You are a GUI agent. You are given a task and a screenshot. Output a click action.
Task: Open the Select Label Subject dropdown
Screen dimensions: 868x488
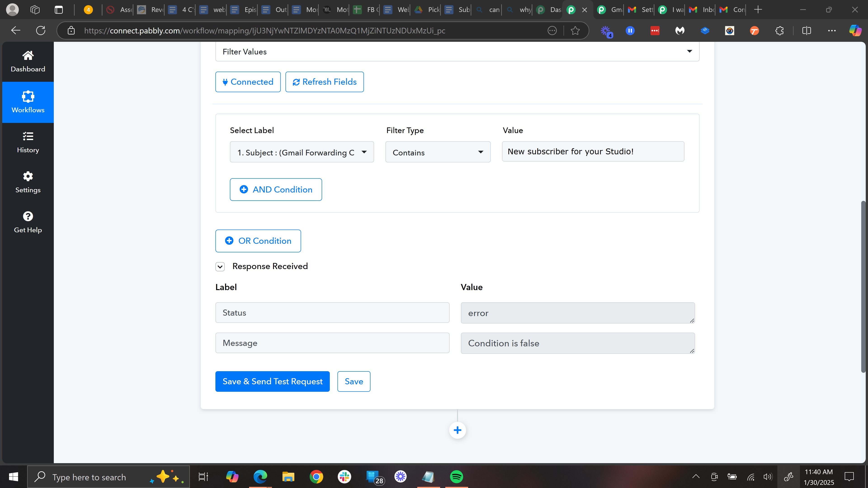click(x=302, y=152)
